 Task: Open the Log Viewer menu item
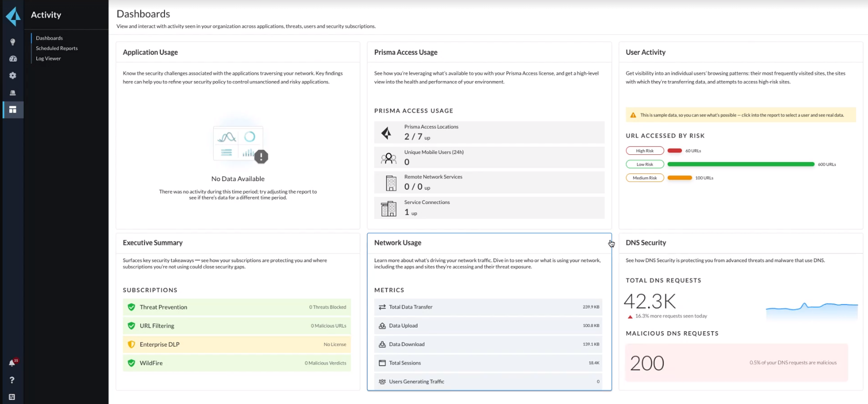click(48, 58)
